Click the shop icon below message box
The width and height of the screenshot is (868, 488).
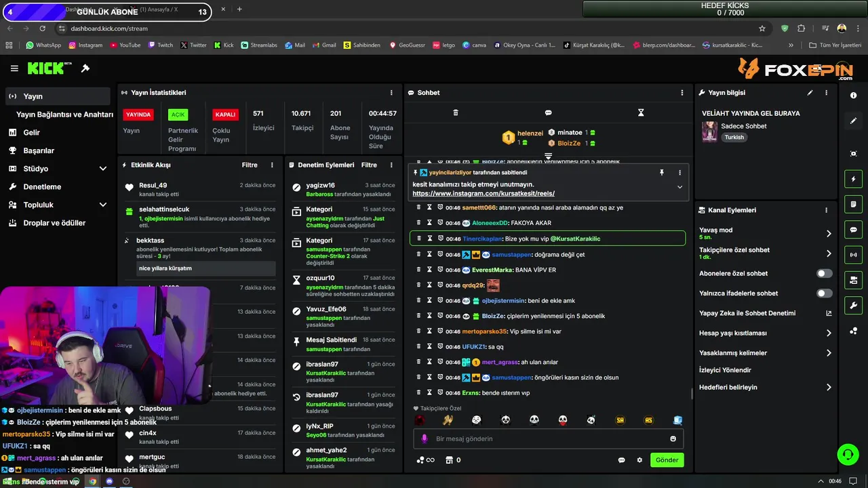point(449,460)
